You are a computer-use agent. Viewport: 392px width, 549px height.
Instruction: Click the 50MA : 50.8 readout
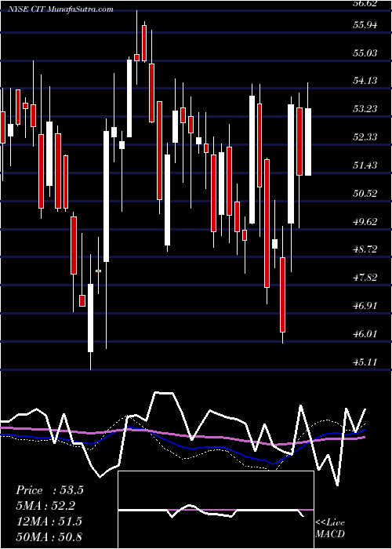click(49, 536)
